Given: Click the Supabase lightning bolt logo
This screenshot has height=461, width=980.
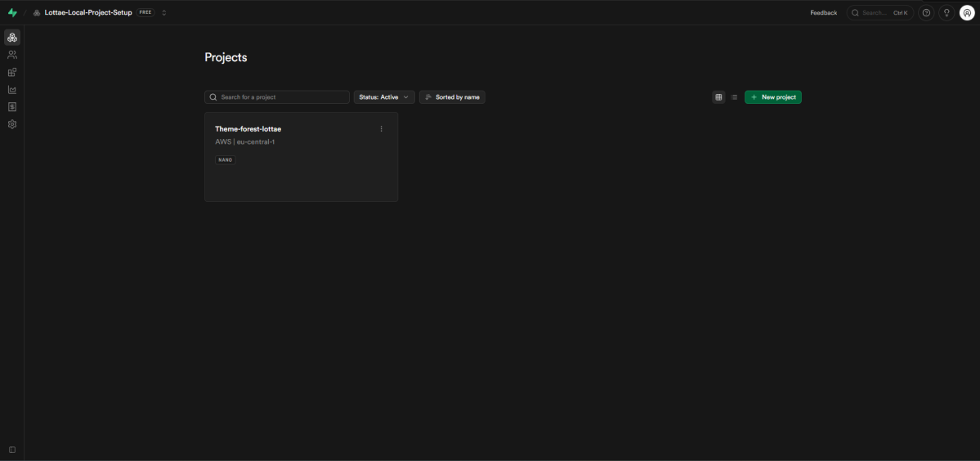Looking at the screenshot, I should (x=12, y=12).
